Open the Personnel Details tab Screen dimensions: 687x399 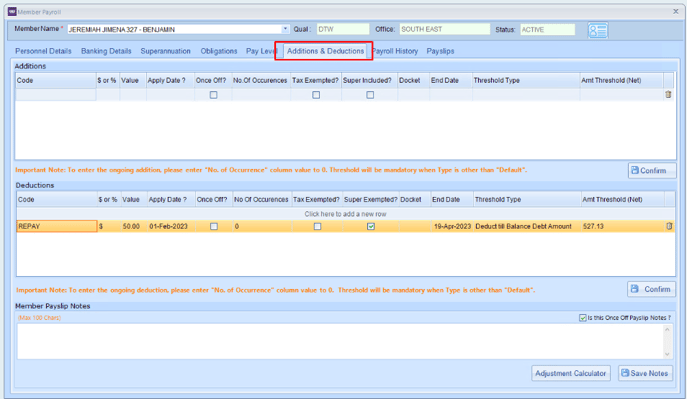point(43,51)
